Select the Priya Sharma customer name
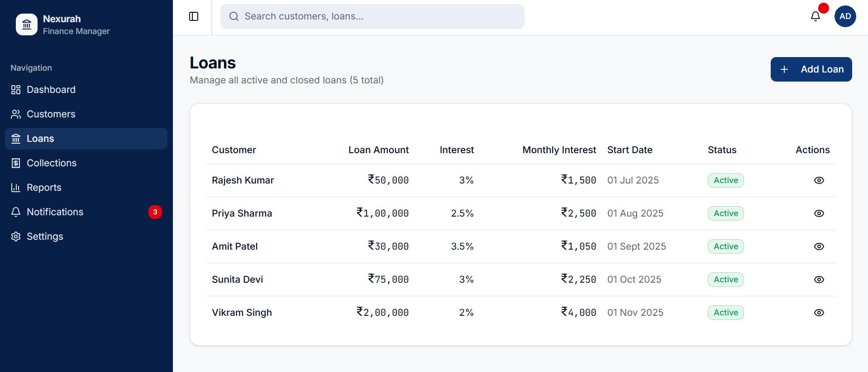Image resolution: width=868 pixels, height=372 pixels. point(242,213)
